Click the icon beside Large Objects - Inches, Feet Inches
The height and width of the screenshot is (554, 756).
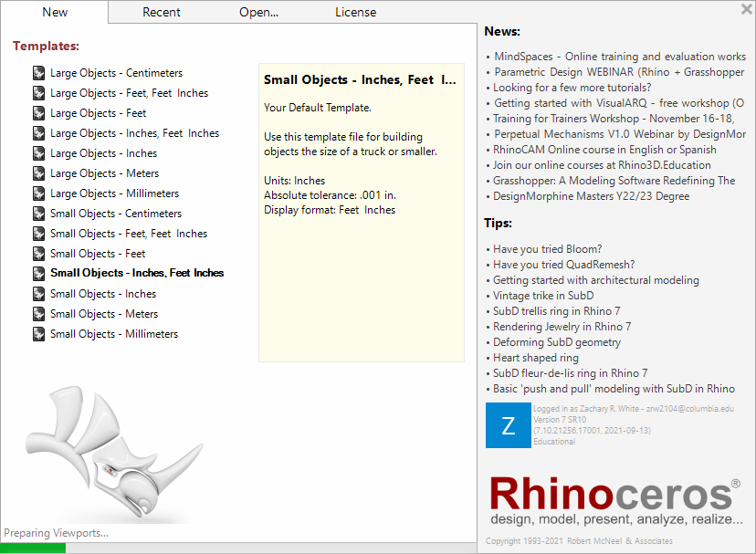38,133
